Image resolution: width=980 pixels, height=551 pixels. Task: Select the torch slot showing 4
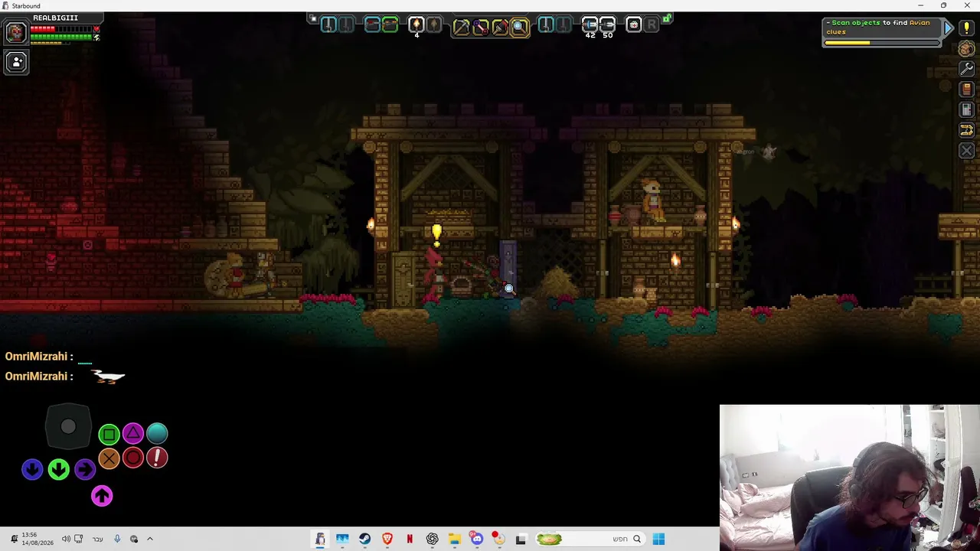tap(416, 26)
